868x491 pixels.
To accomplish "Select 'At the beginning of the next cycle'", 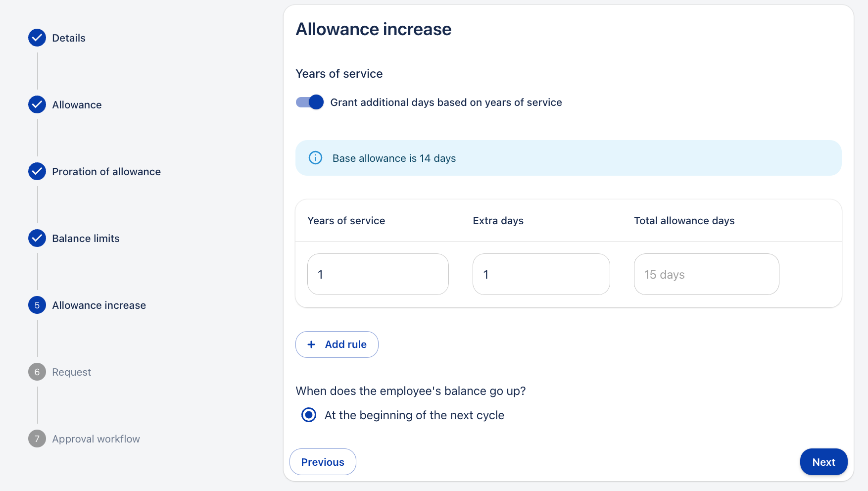I will click(x=309, y=415).
